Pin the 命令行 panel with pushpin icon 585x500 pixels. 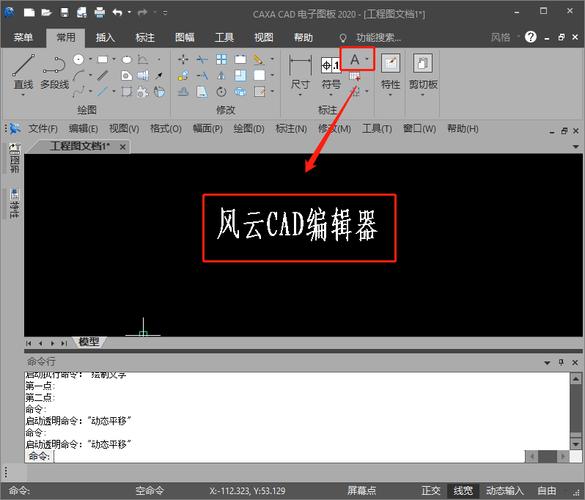[561, 362]
